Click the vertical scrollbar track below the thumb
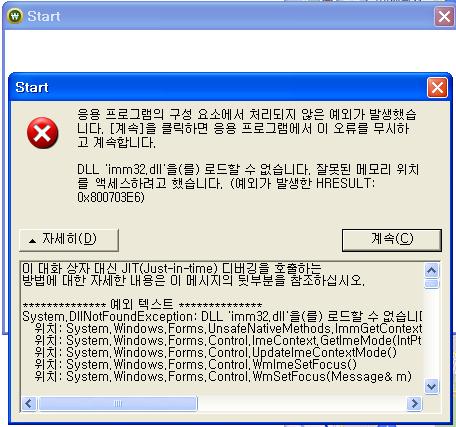Screen dimensions: 456x427 pos(432,334)
